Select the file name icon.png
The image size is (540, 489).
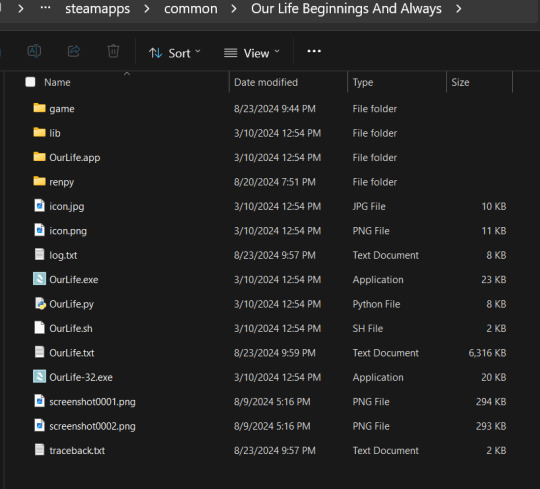tap(68, 231)
